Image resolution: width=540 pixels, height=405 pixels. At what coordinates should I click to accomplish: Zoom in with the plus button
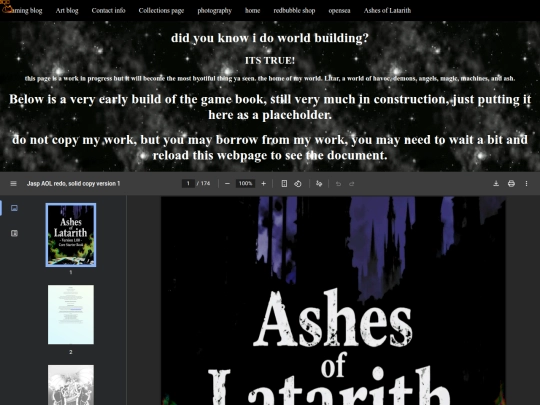263,184
